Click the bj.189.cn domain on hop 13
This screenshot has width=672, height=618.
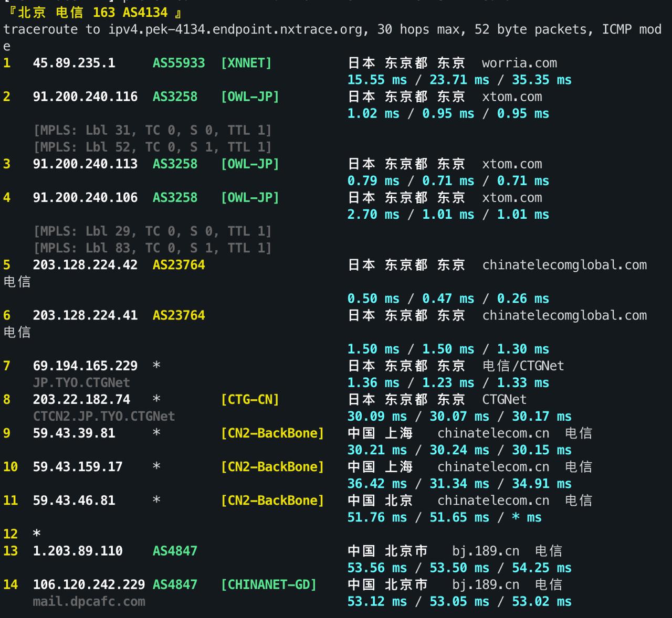tap(486, 551)
